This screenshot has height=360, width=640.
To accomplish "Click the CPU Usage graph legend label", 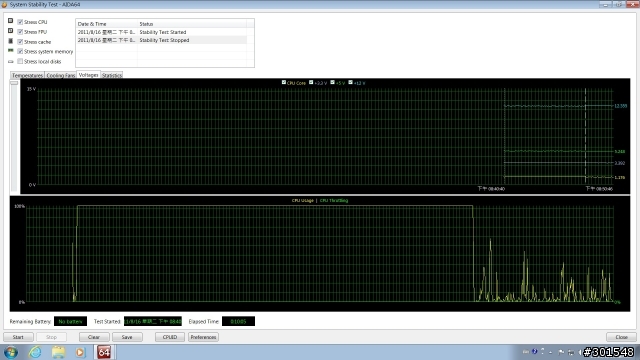I will 302,200.
